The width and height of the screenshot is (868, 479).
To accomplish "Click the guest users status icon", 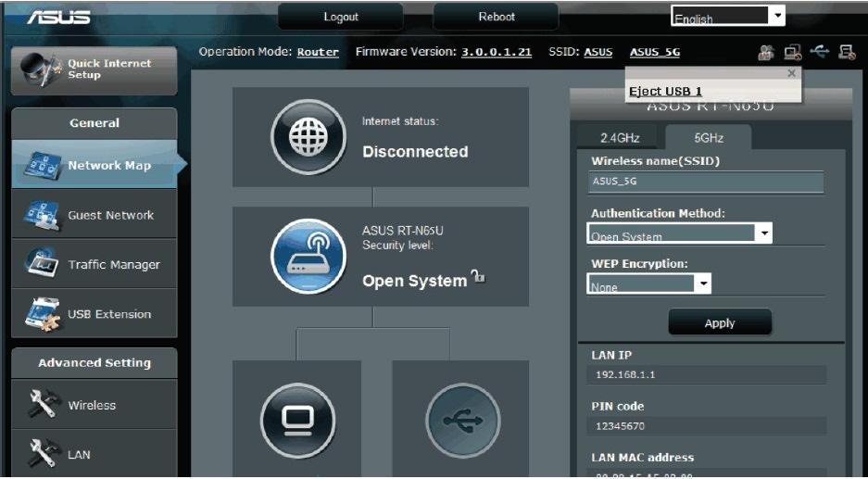I will 766,53.
